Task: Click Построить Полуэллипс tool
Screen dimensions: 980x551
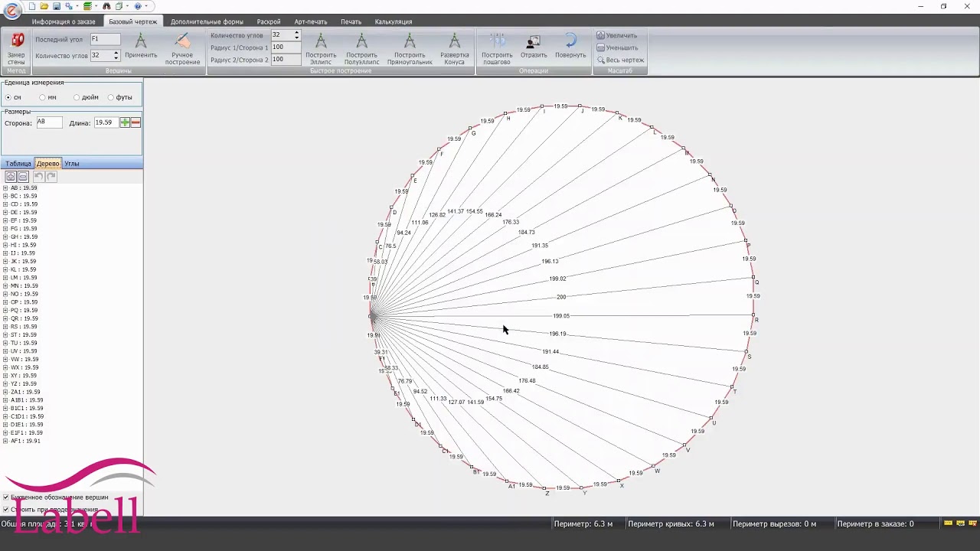Action: coord(361,48)
